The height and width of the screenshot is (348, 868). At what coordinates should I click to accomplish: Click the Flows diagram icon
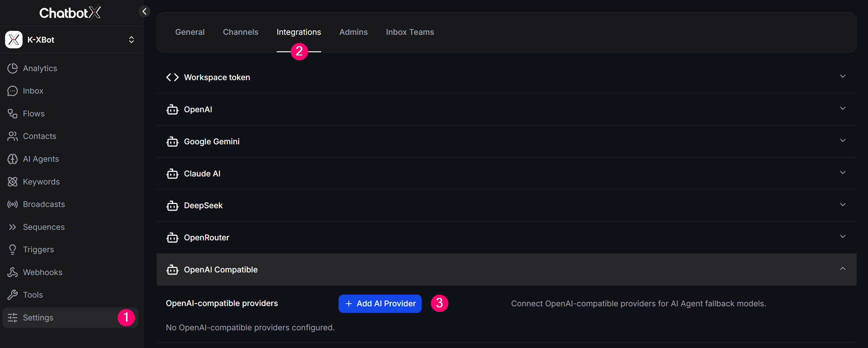[13, 114]
